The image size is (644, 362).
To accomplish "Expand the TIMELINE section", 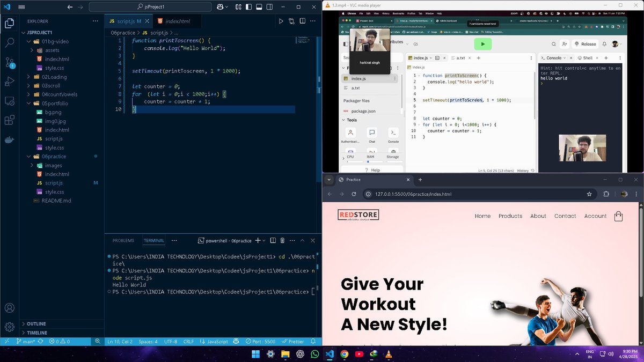I will click(37, 333).
